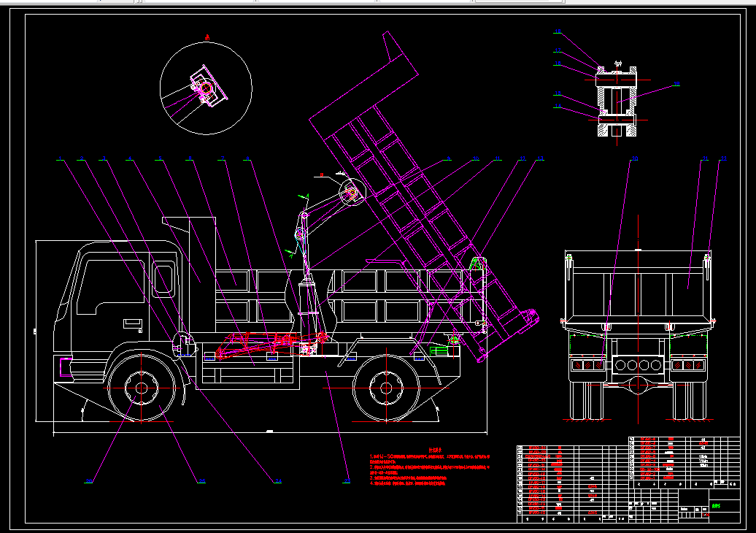Pick the raised magenta dump body outline
Image resolution: width=756 pixels, height=533 pixels.
tap(424, 197)
